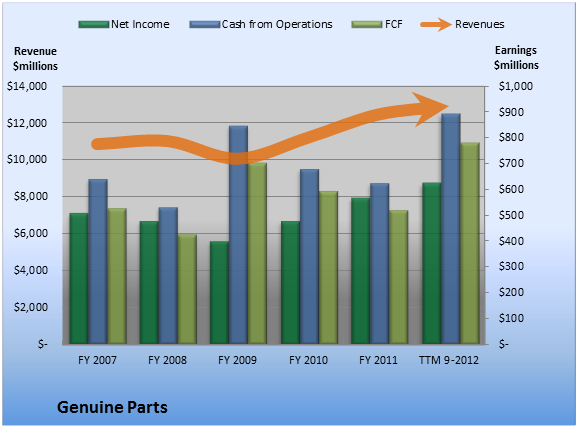Image resolution: width=577 pixels, height=427 pixels.
Task: Click the $100 earnings axis value
Action: pos(511,318)
